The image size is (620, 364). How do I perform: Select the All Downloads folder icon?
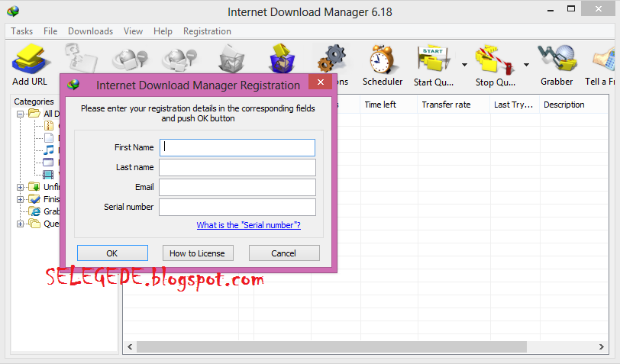tap(34, 114)
